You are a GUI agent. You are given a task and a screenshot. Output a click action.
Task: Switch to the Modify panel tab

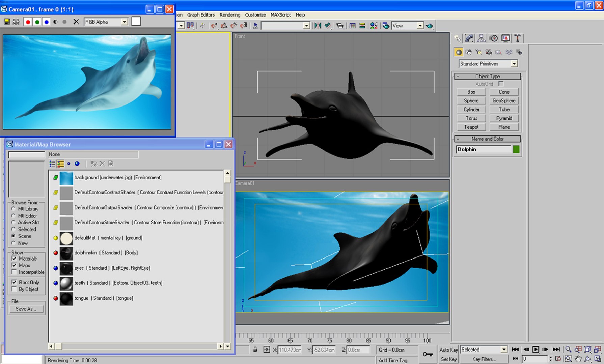pos(469,38)
